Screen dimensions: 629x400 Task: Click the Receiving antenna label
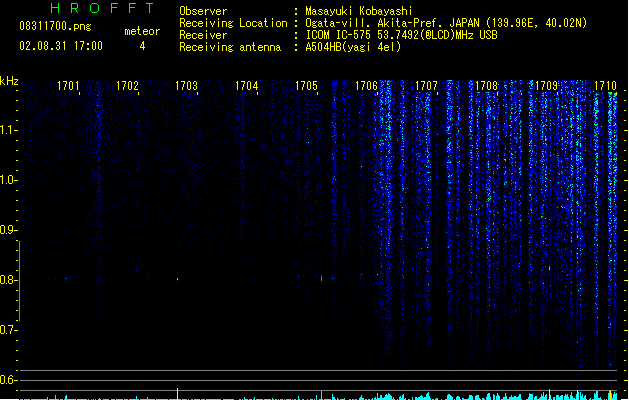pos(230,47)
